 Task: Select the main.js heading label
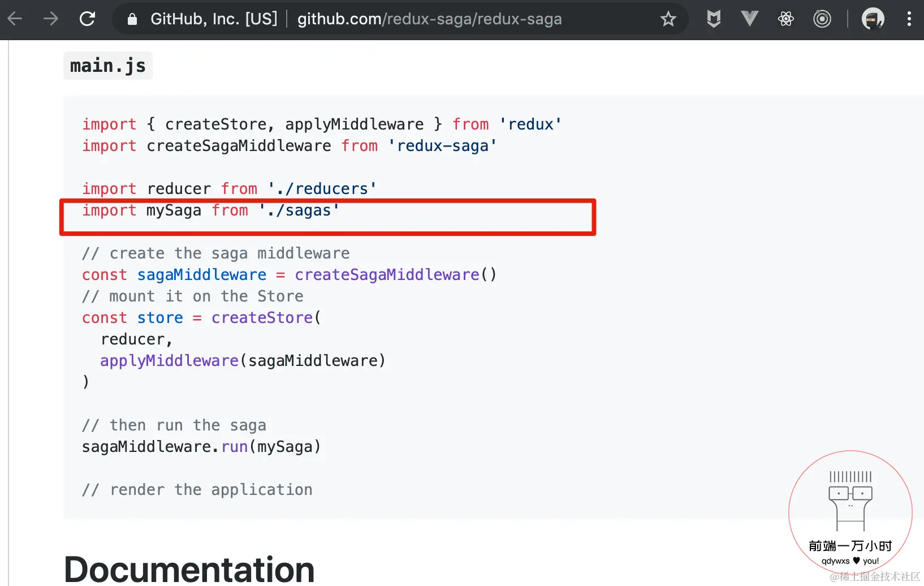tap(108, 66)
